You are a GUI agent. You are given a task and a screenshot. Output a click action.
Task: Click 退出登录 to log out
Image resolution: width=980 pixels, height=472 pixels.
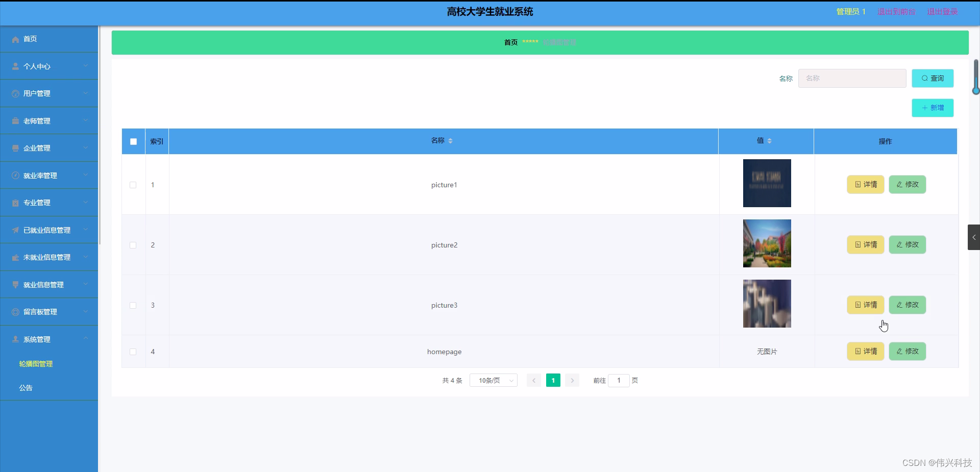tap(942, 11)
